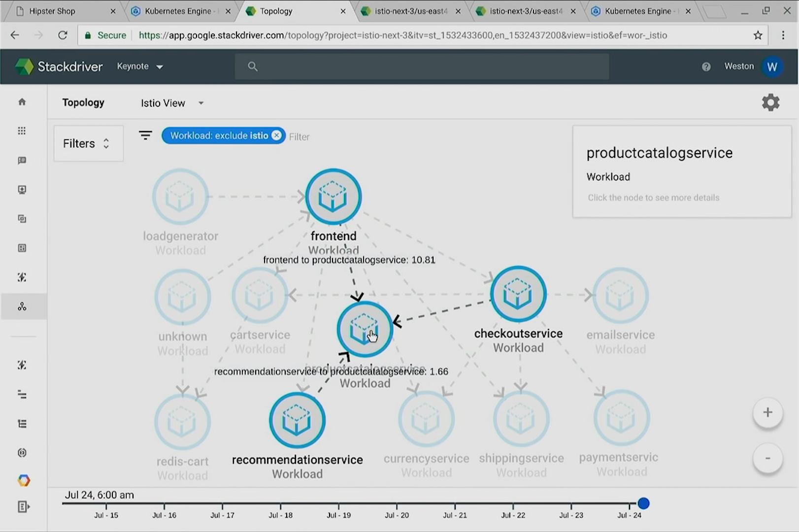
Task: Select the frontend workload node
Action: (333, 197)
